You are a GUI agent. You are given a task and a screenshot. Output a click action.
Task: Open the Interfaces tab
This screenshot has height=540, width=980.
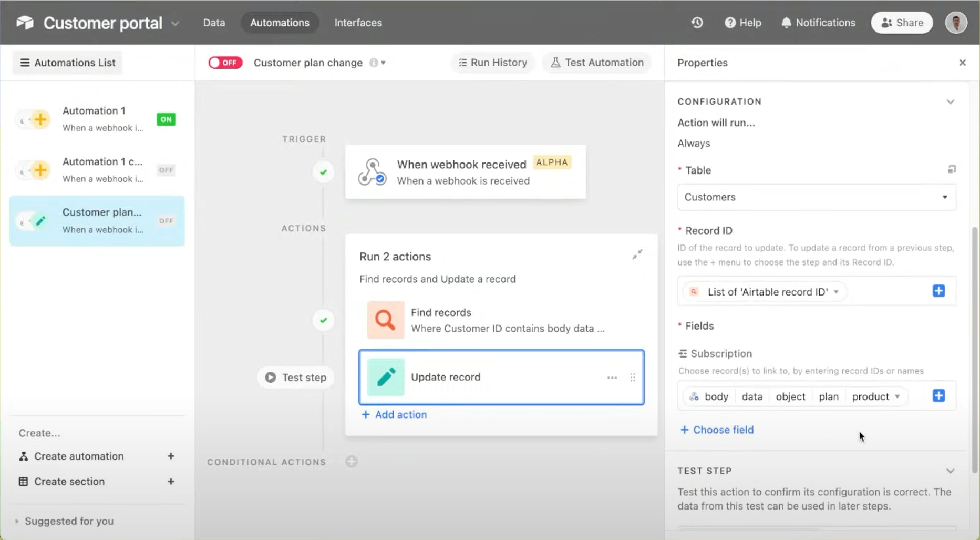coord(358,23)
